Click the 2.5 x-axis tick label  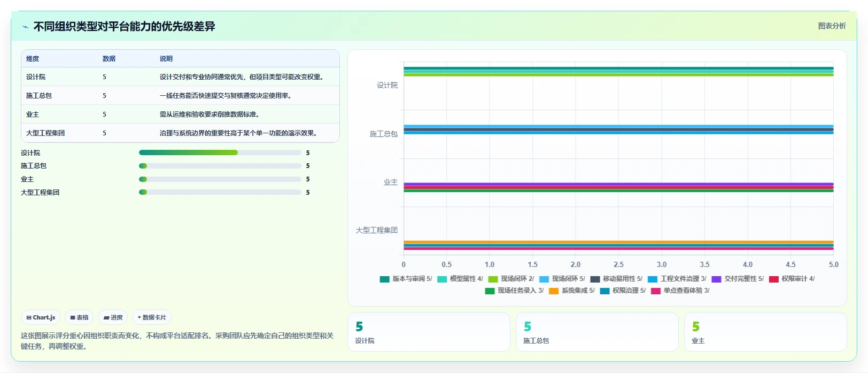618,264
